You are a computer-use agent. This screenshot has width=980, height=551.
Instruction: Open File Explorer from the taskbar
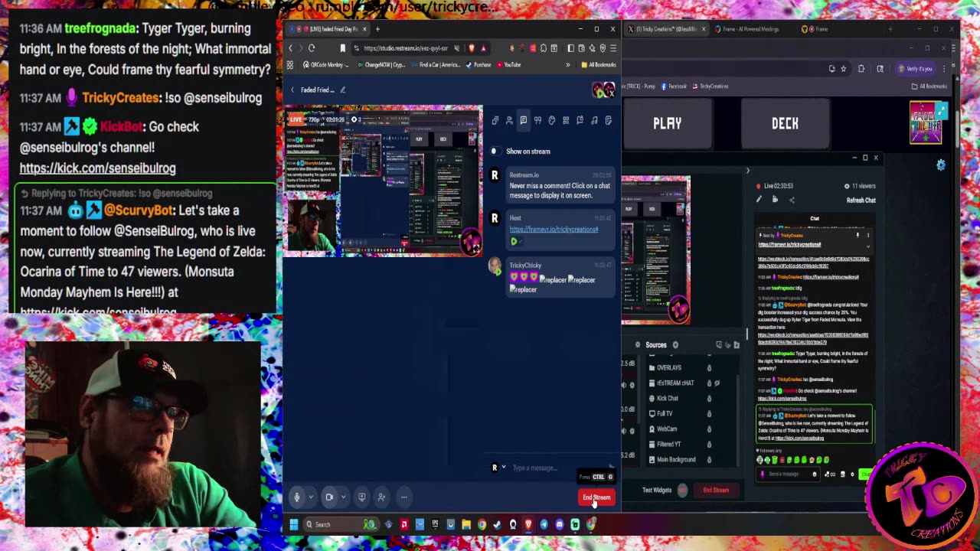click(x=465, y=524)
